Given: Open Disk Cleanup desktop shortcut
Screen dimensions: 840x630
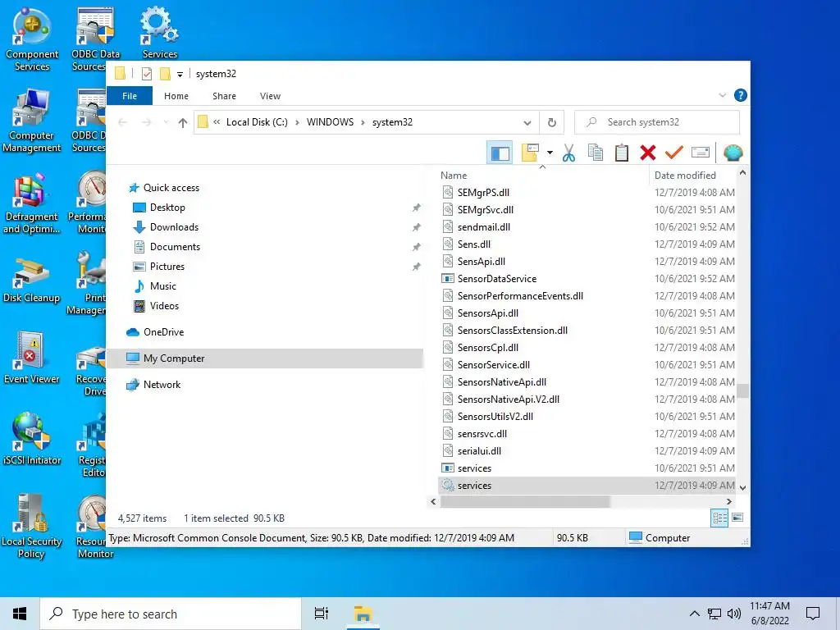Looking at the screenshot, I should pos(32,280).
